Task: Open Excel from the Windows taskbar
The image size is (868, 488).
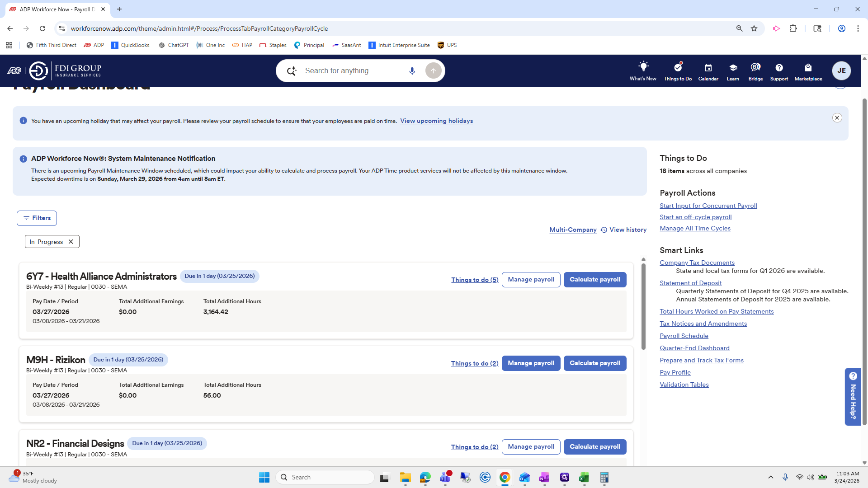Action: click(584, 477)
